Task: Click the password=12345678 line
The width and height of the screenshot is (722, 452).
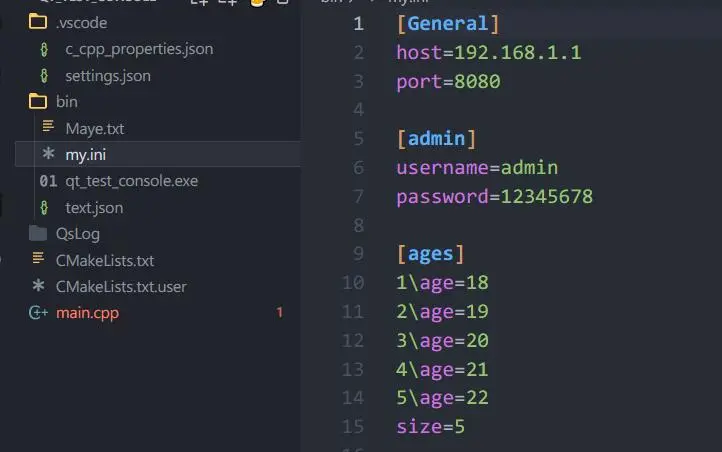Action: 494,196
